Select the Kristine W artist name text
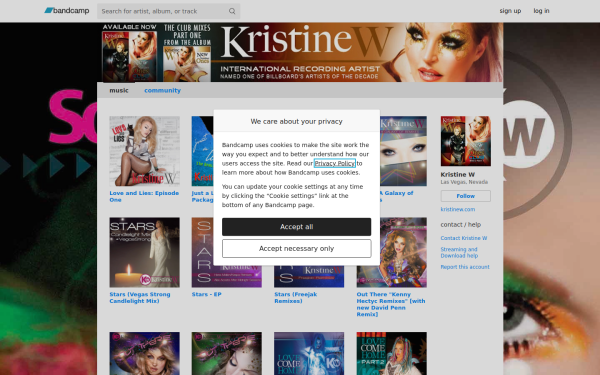600x375 pixels. click(458, 174)
